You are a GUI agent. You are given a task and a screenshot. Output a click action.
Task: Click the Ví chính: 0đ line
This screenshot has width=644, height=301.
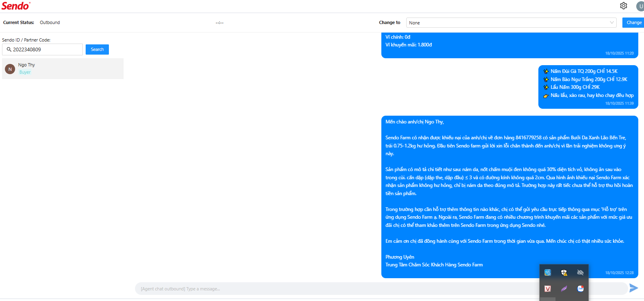click(x=398, y=37)
